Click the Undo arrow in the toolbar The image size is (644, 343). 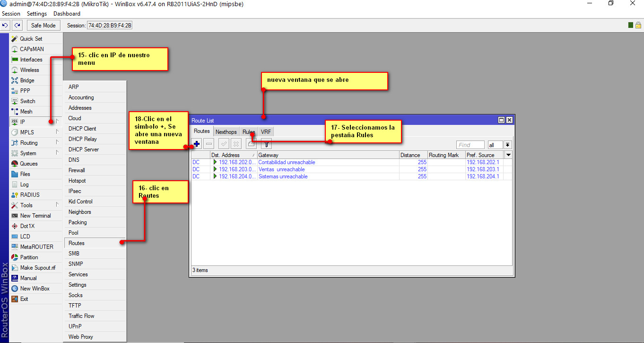click(x=6, y=26)
